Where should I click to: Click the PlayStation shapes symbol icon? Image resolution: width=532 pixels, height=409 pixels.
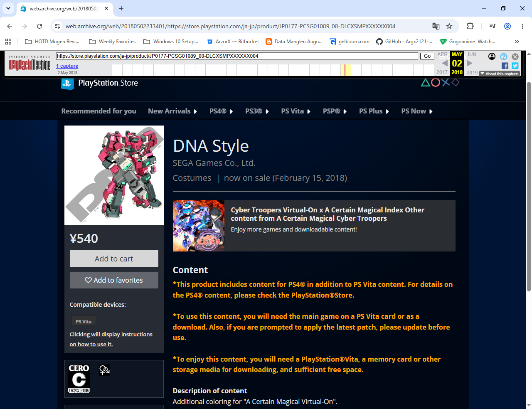coord(440,82)
